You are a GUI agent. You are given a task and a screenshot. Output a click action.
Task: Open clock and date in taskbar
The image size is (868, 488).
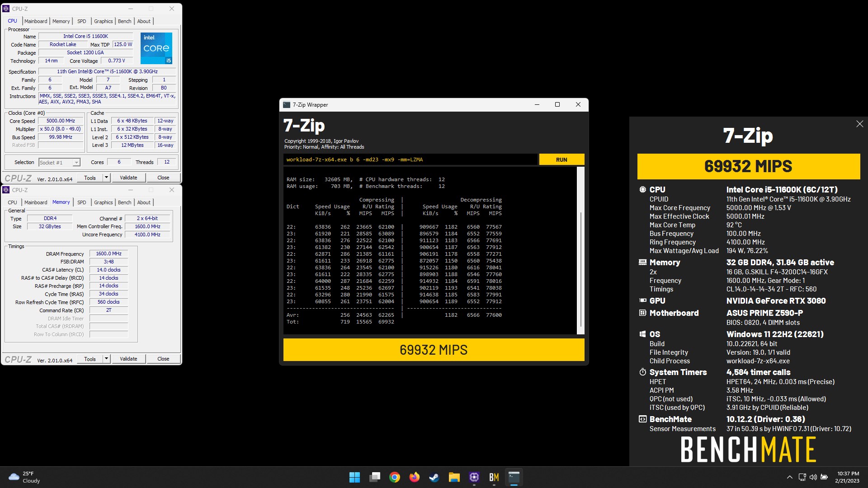[x=848, y=477]
